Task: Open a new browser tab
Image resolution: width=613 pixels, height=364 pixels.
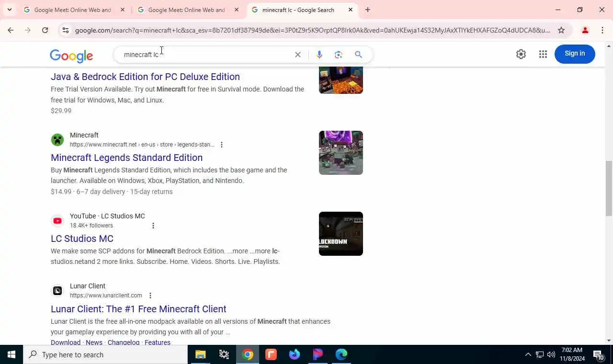Action: tap(368, 10)
